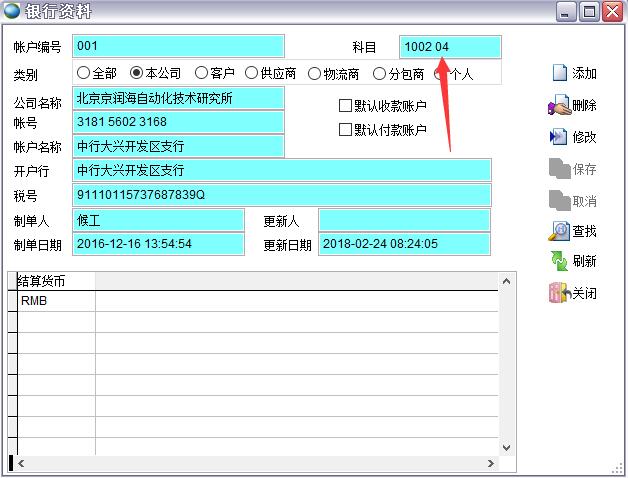Enable the 默认收款账户 checkbox
Screen dimensions: 628x478
click(x=346, y=105)
